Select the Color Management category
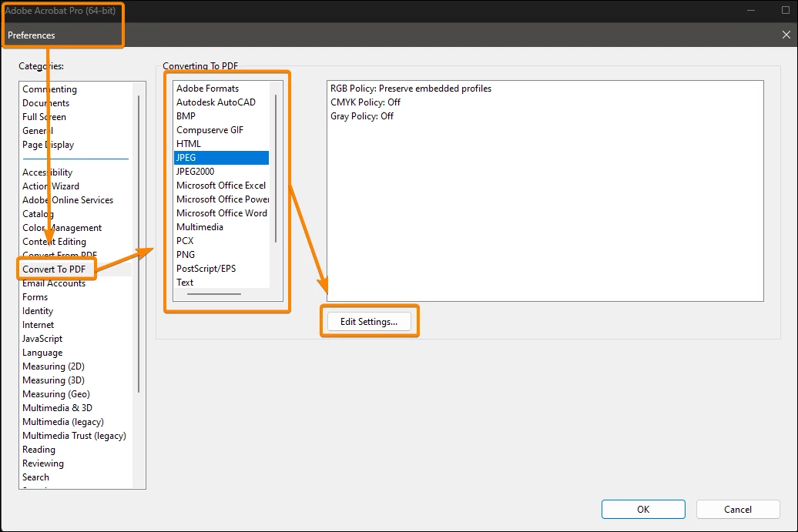This screenshot has height=532, width=798. (x=62, y=227)
